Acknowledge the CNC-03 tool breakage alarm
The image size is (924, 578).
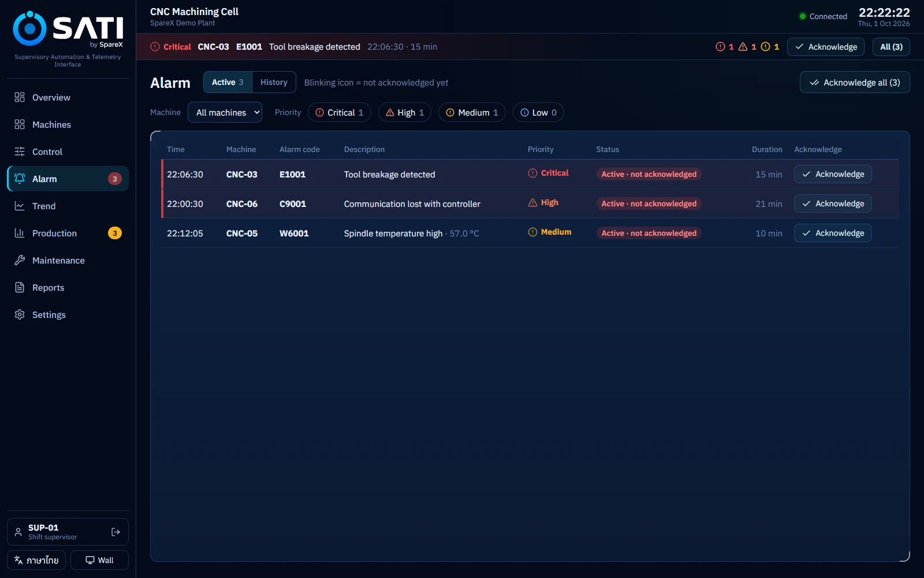click(833, 174)
